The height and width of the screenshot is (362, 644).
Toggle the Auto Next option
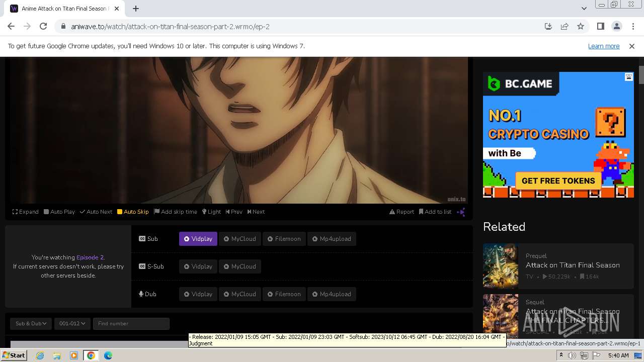tap(96, 212)
